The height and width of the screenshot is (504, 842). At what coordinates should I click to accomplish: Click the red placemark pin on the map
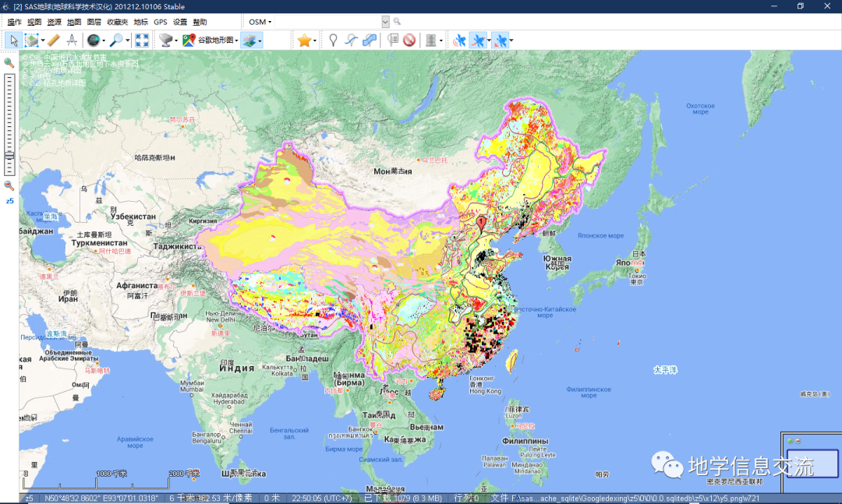point(481,223)
